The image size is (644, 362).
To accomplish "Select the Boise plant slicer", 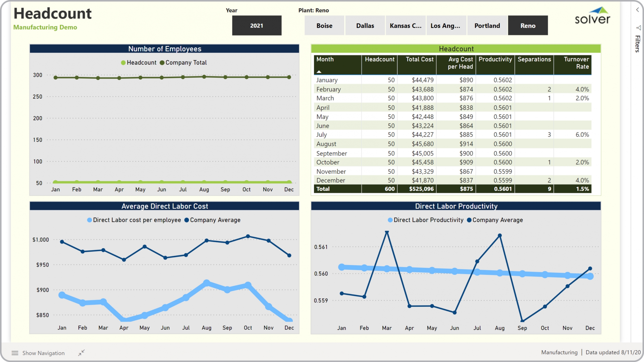I will (x=324, y=26).
